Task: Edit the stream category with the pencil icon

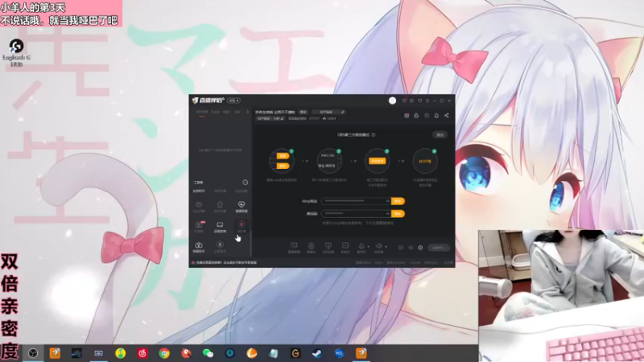Action: pyautogui.click(x=343, y=112)
